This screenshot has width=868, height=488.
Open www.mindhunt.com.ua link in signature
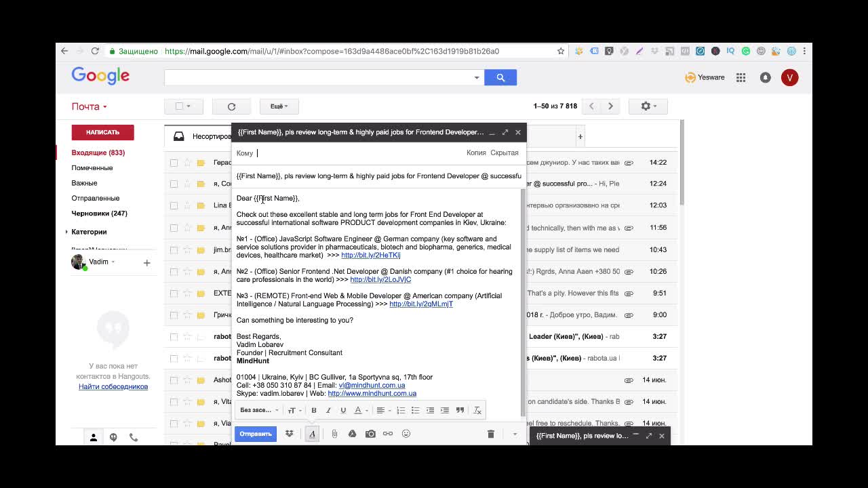pyautogui.click(x=372, y=394)
